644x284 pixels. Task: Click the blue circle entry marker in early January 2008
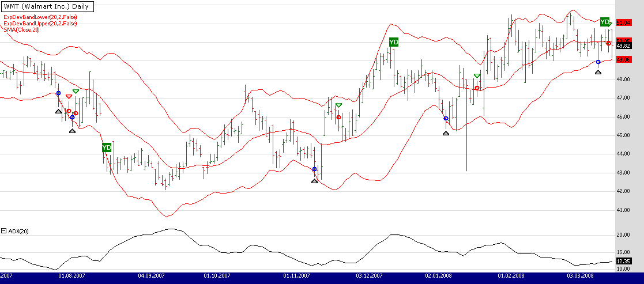coord(446,119)
